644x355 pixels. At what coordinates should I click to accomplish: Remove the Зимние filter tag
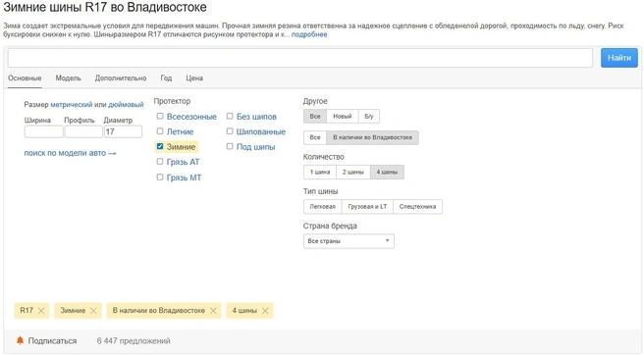point(93,311)
